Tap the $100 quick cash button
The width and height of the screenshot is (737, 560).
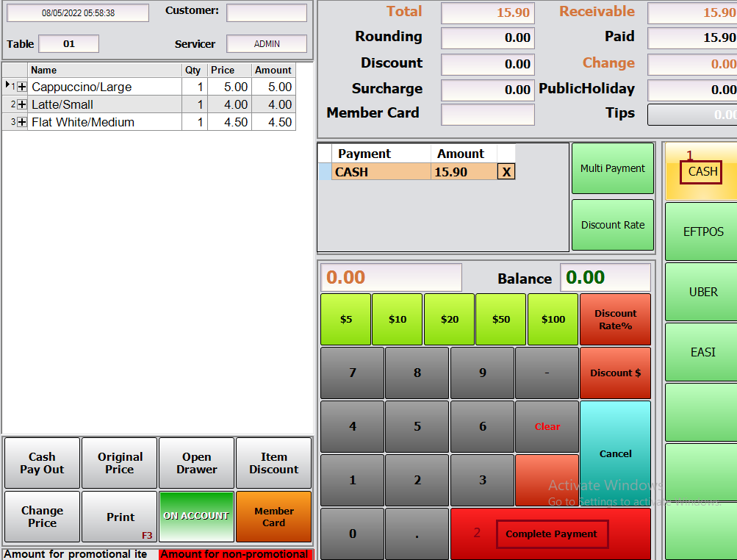coord(553,319)
